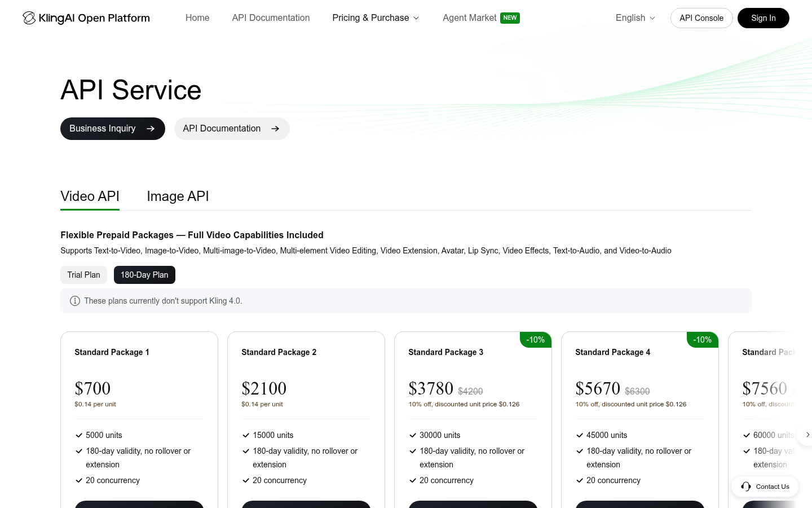Image resolution: width=812 pixels, height=508 pixels.
Task: Click the -10% badge on Standard Package 4
Action: tap(703, 340)
